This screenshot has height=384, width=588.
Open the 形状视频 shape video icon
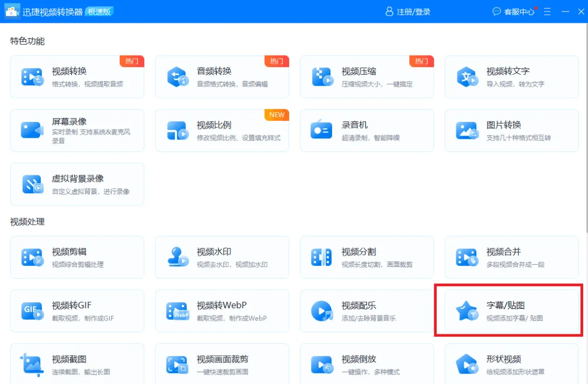tap(467, 364)
